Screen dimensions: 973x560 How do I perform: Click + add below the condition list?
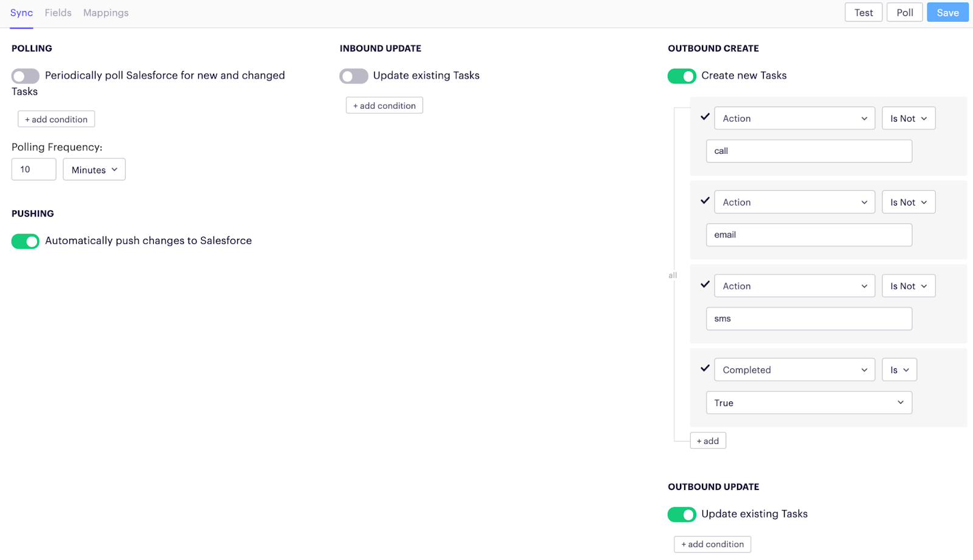click(707, 440)
